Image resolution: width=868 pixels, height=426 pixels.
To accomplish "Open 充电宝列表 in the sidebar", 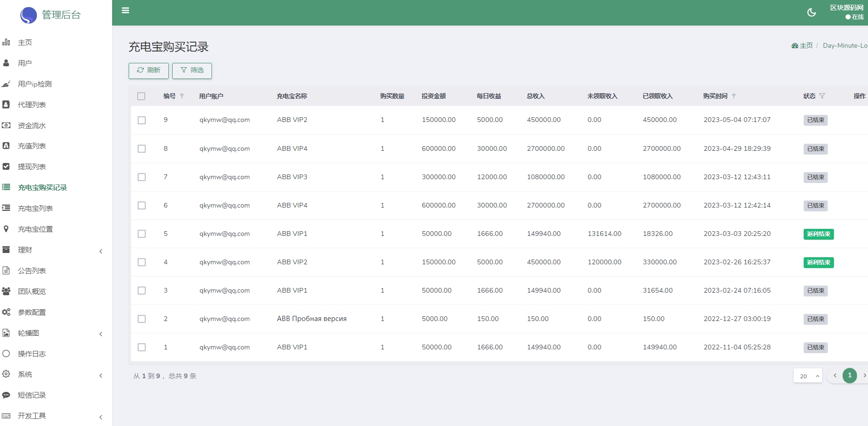I will tap(35, 209).
